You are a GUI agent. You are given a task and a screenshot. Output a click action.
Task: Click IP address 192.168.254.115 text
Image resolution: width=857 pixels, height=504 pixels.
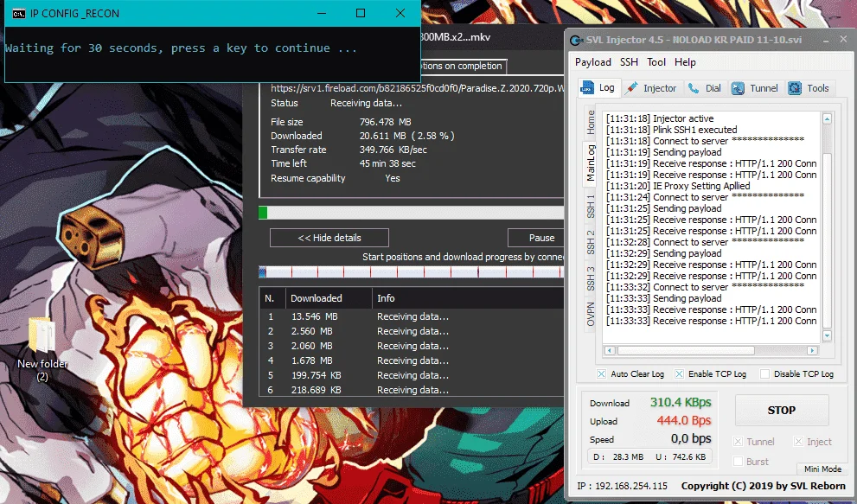coord(632,486)
